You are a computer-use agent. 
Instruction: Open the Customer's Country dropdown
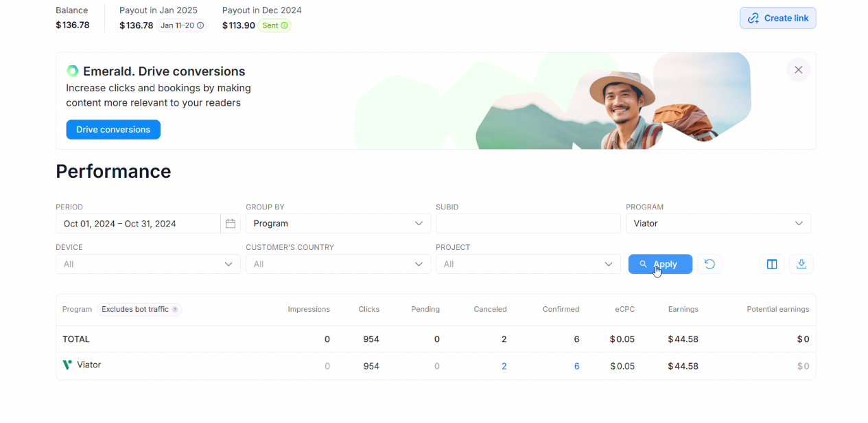pyautogui.click(x=338, y=264)
